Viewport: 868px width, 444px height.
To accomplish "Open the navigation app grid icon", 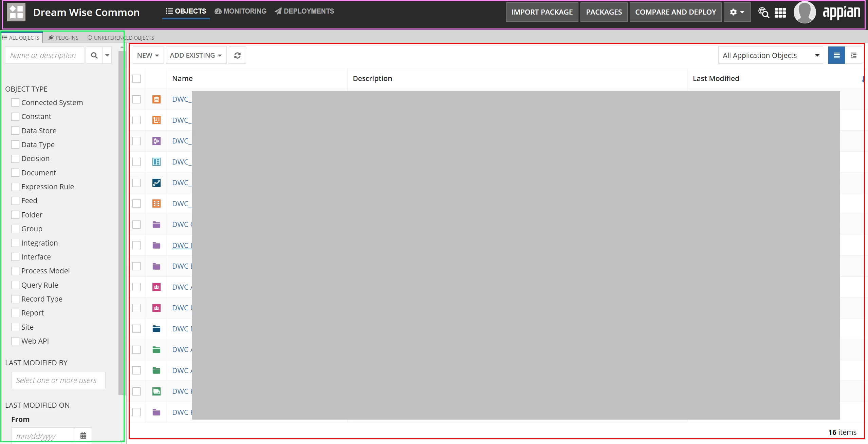I will coord(780,13).
